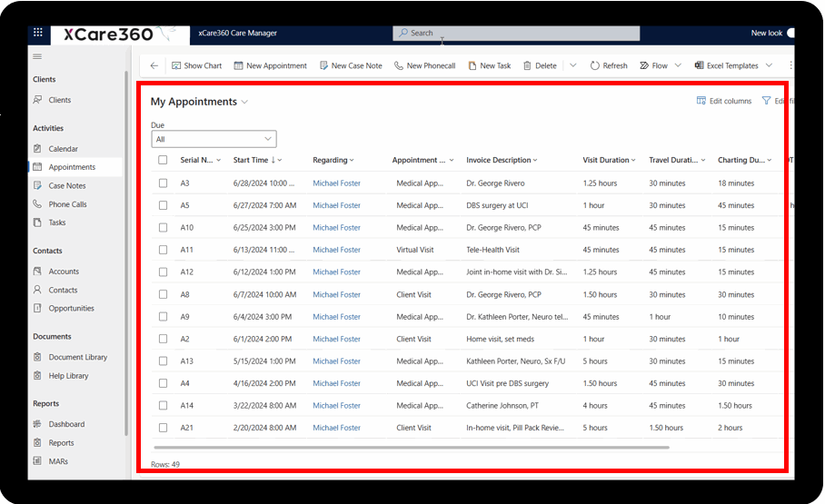Click the New Appointment button label
Screen dimensions: 825x504
tap(277, 65)
